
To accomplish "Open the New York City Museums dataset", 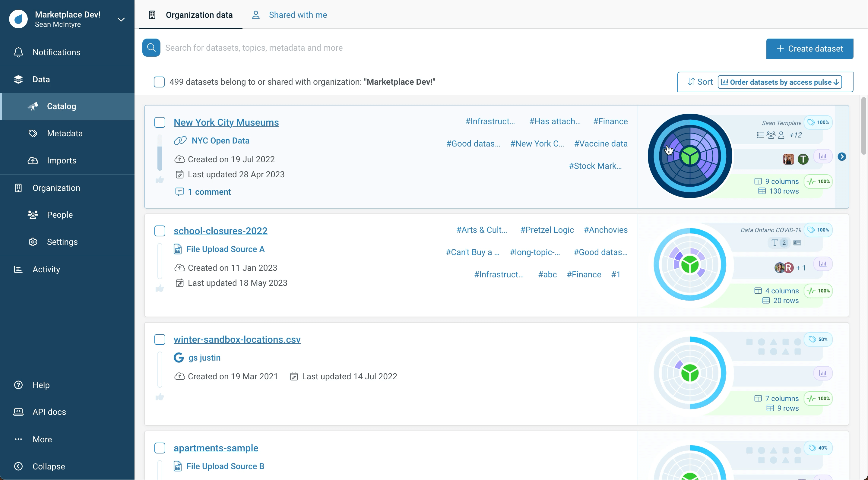I will click(x=226, y=122).
